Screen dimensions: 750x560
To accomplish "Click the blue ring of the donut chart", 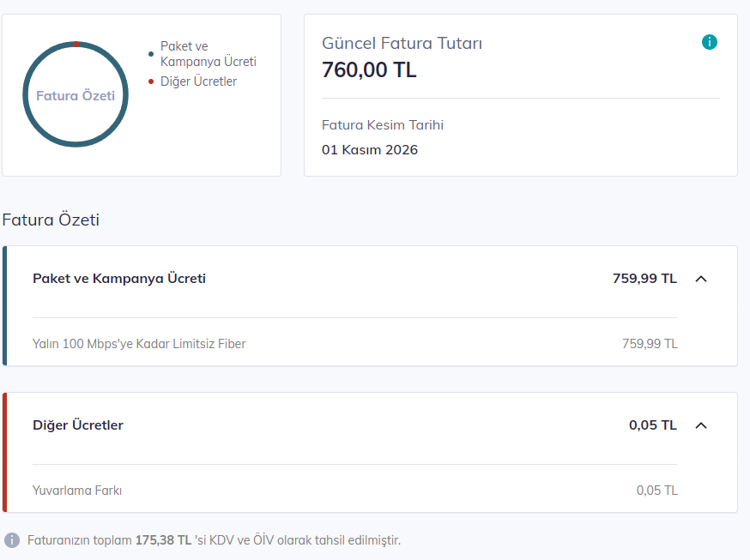I will (26, 94).
